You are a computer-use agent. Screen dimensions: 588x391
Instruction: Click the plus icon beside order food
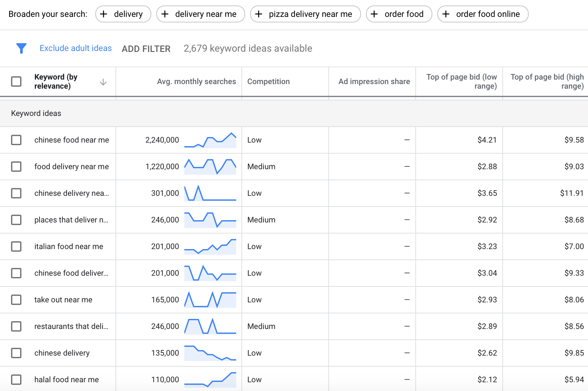pyautogui.click(x=374, y=14)
